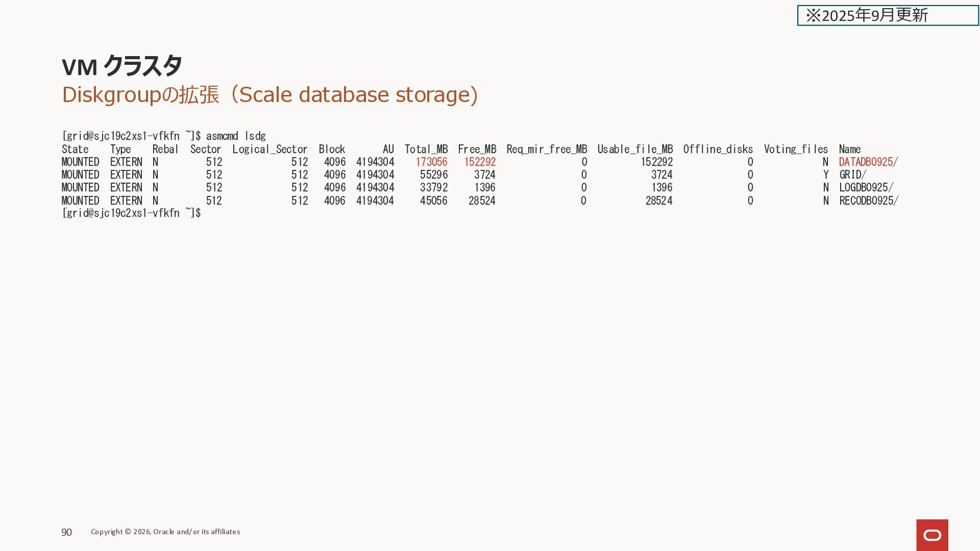Click the Oracle copyright footer text

pos(165,532)
